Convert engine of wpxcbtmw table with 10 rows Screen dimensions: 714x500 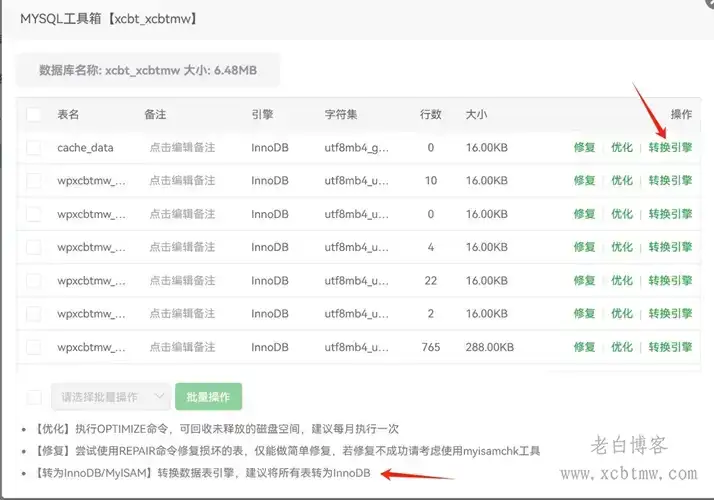click(x=670, y=181)
